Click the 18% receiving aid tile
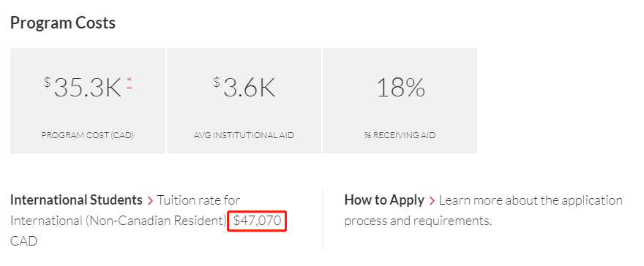The image size is (644, 266). click(400, 101)
